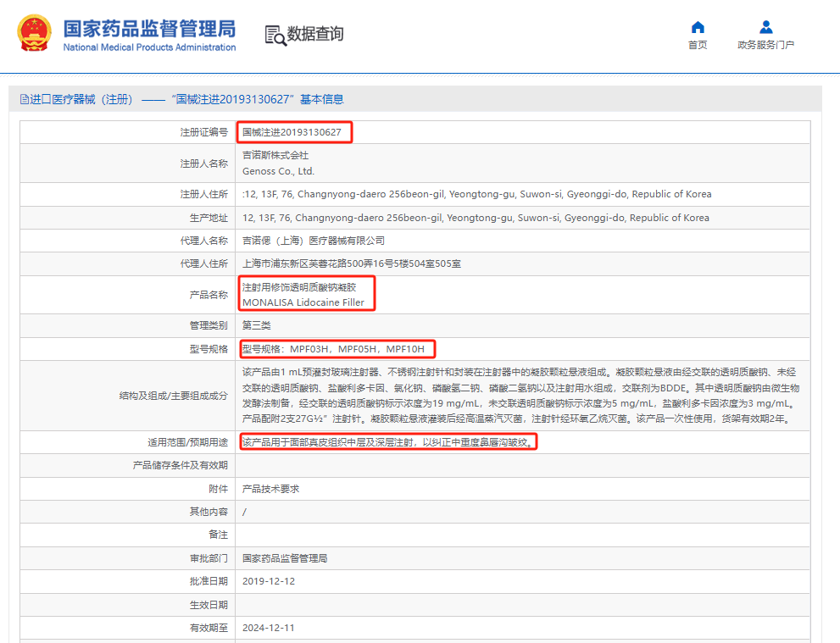Open the 产品技术要求 attachment text
The height and width of the screenshot is (643, 840).
coord(270,489)
